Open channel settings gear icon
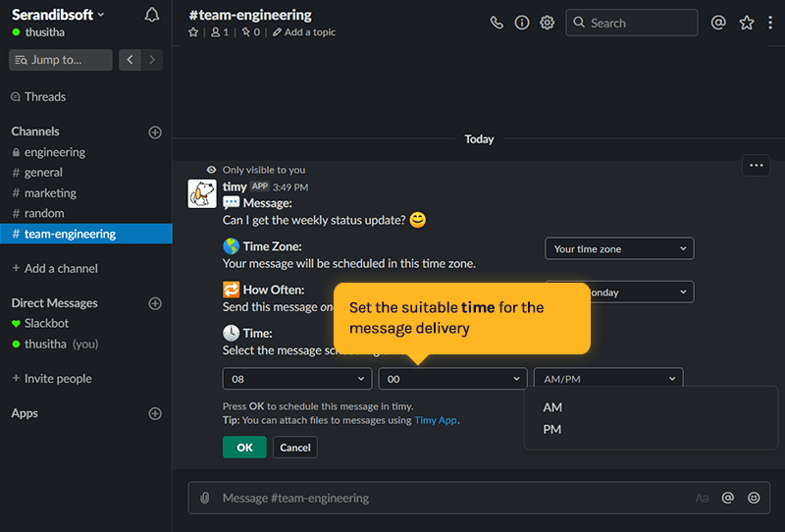This screenshot has height=532, width=785. pos(547,23)
